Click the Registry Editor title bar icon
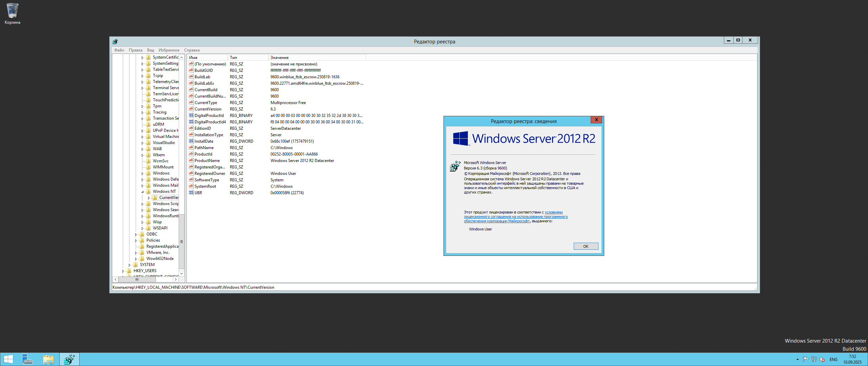The width and height of the screenshot is (868, 366). point(115,41)
